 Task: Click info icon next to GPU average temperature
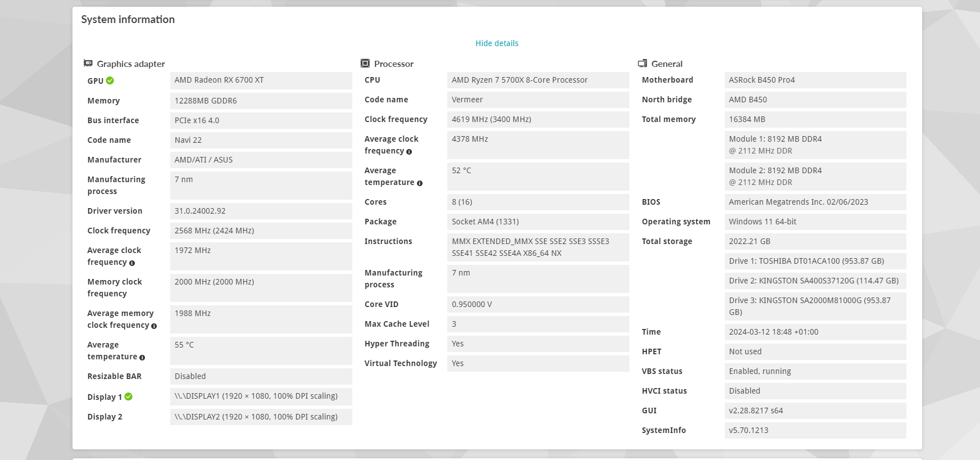142,358
